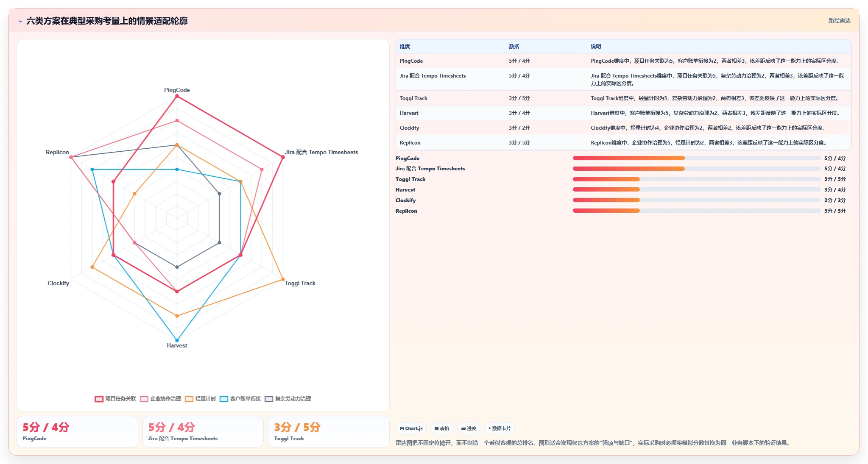Toggle 复杂劳动力治理 legend item
This screenshot has height=464, width=868.
click(288, 399)
